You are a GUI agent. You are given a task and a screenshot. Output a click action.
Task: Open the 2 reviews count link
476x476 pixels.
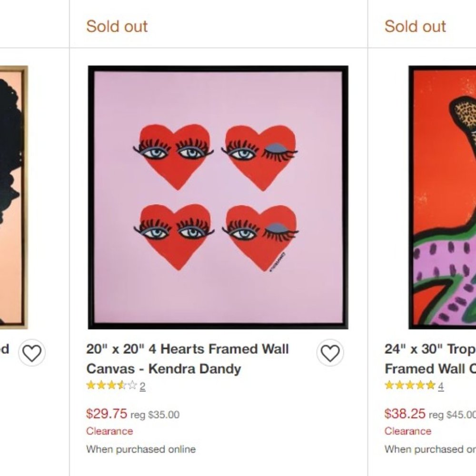click(142, 387)
